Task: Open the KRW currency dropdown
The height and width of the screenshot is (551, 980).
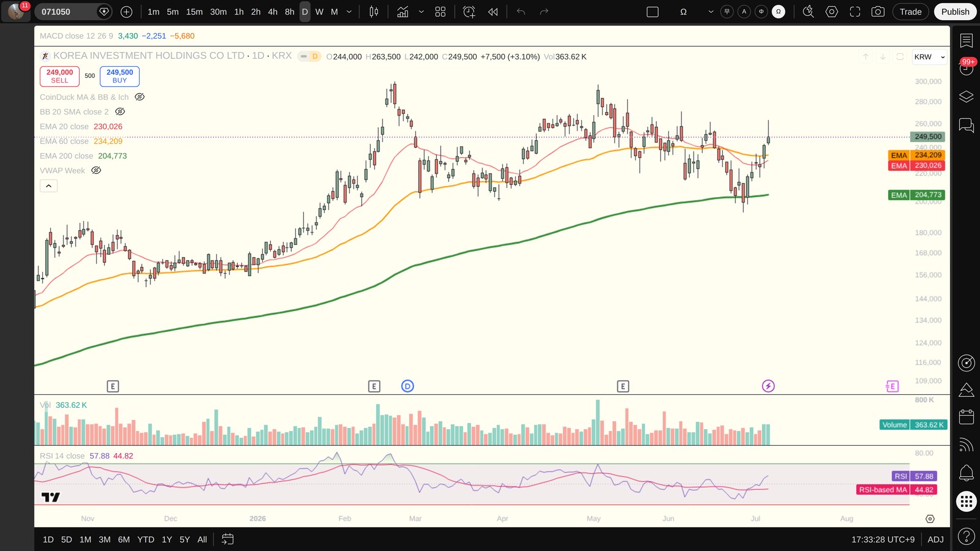Action: [929, 57]
